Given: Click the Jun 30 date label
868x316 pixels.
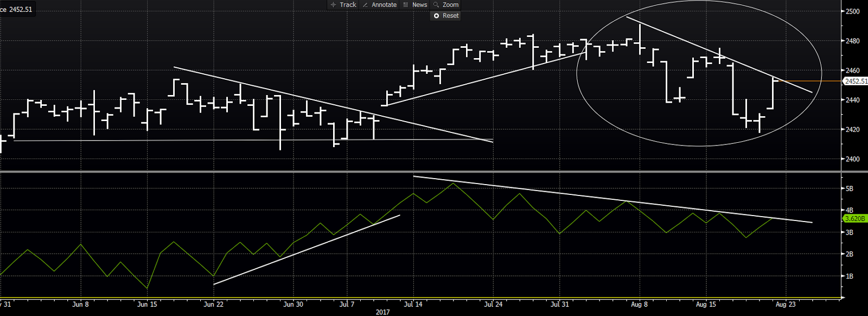Looking at the screenshot, I should point(293,304).
